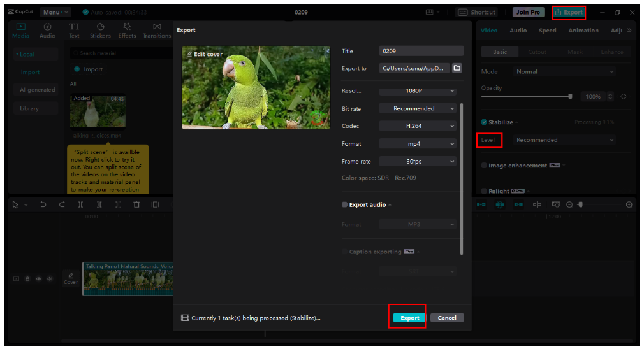Image resolution: width=644 pixels, height=349 pixels.
Task: Open the Format mp4 dropdown
Action: click(x=417, y=143)
